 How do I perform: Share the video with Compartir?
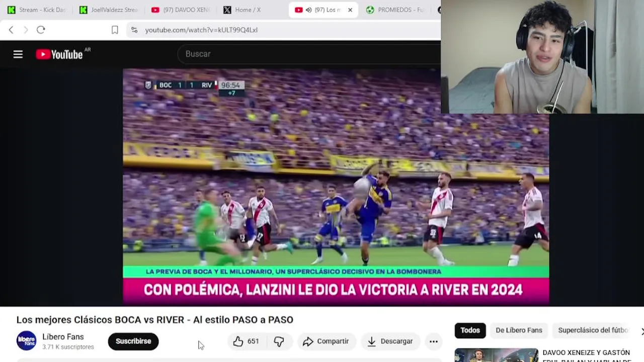coord(326,341)
